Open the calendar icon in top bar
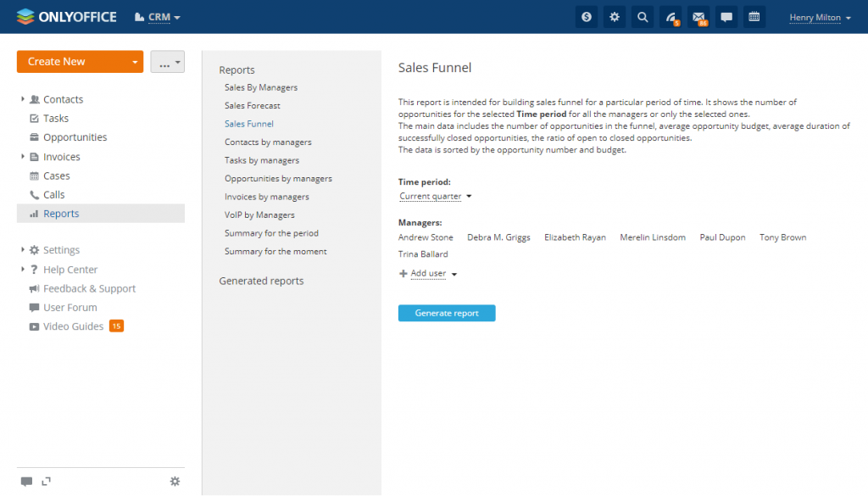This screenshot has height=496, width=868. point(754,17)
